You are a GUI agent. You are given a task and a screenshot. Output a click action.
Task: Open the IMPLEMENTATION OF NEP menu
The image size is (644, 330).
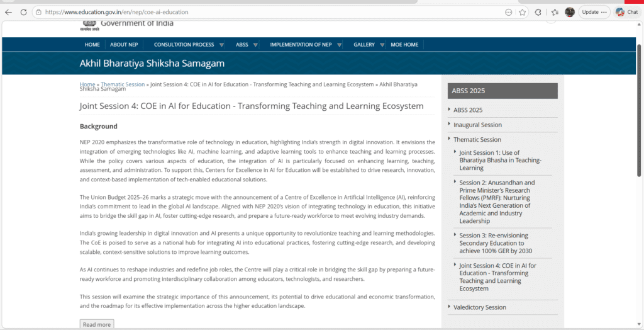(x=301, y=45)
